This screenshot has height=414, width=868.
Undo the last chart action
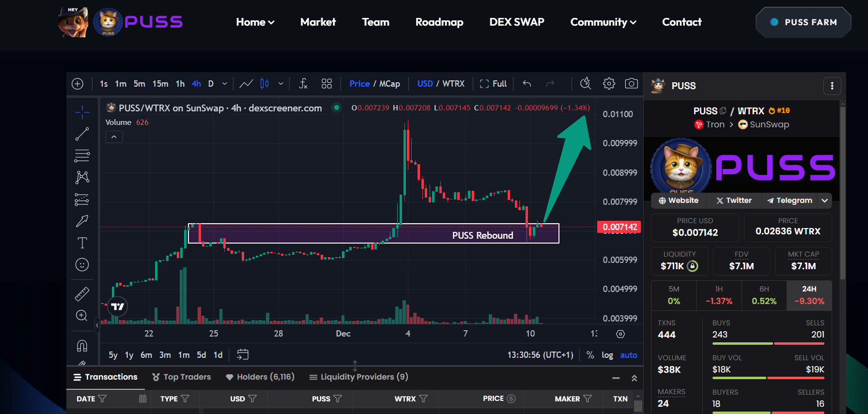[x=527, y=84]
